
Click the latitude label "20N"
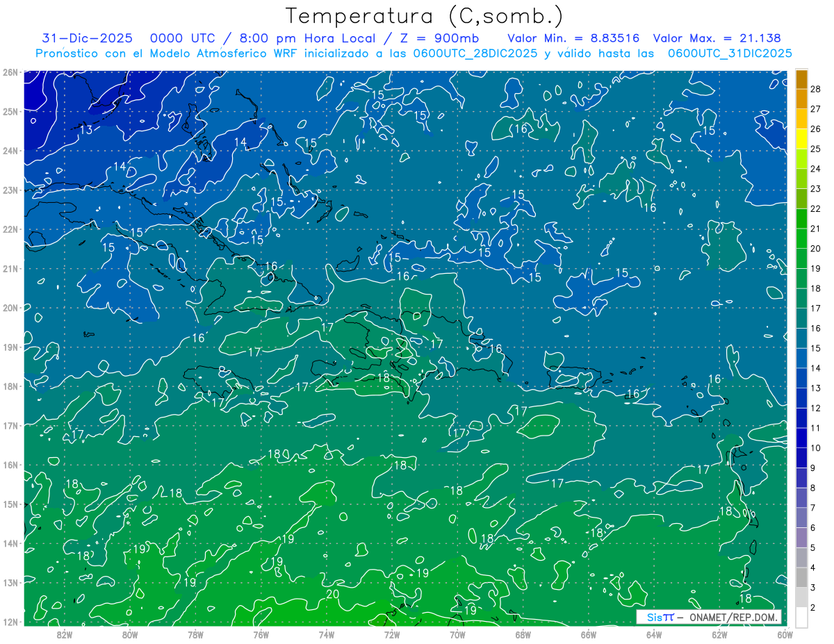coord(10,308)
